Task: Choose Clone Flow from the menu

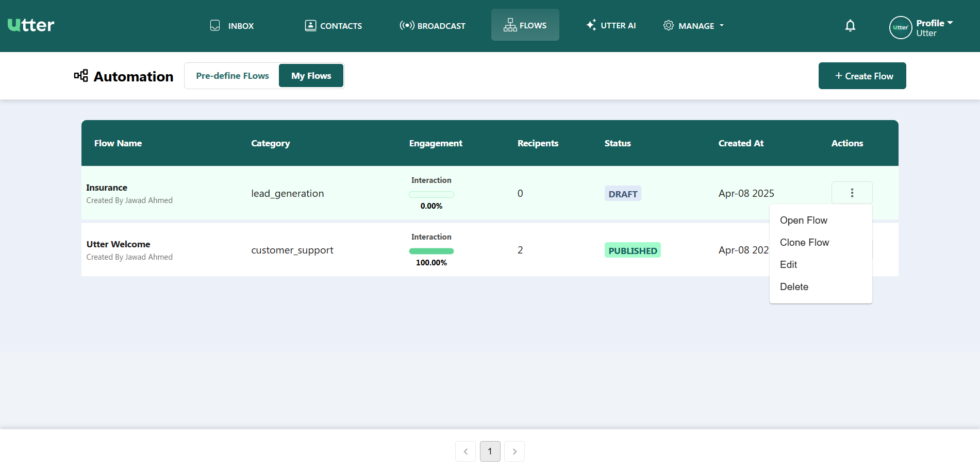Action: 804,243
